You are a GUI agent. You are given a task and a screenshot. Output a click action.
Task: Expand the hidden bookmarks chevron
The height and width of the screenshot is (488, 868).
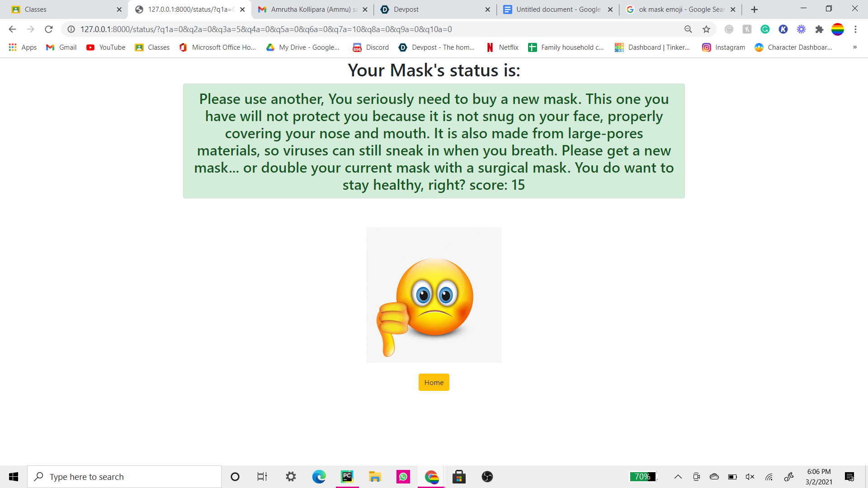[x=854, y=47]
